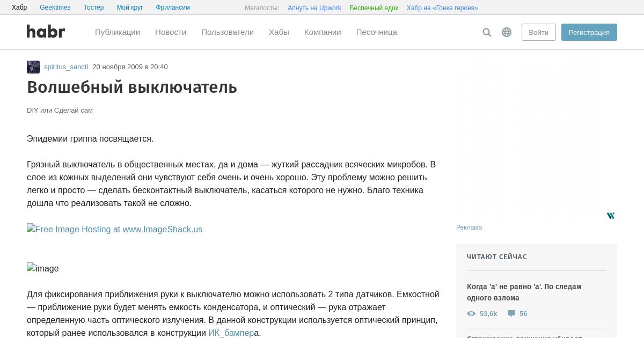Click the broken 'image' placeholder
The height and width of the screenshot is (338, 644).
pyautogui.click(x=43, y=268)
